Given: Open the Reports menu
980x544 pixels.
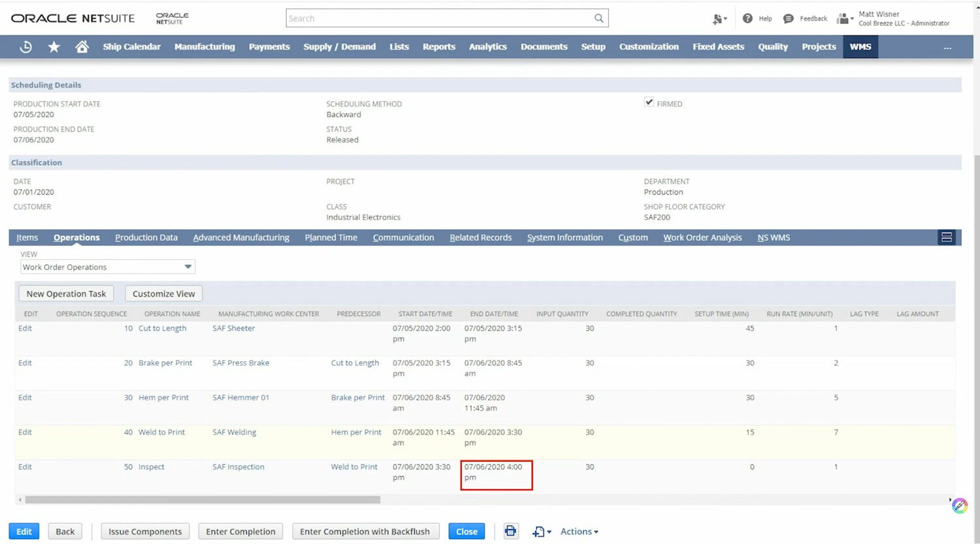Looking at the screenshot, I should click(439, 47).
